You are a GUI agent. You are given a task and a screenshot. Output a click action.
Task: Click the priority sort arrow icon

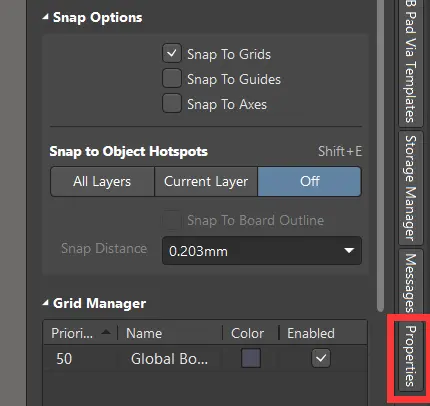point(106,332)
